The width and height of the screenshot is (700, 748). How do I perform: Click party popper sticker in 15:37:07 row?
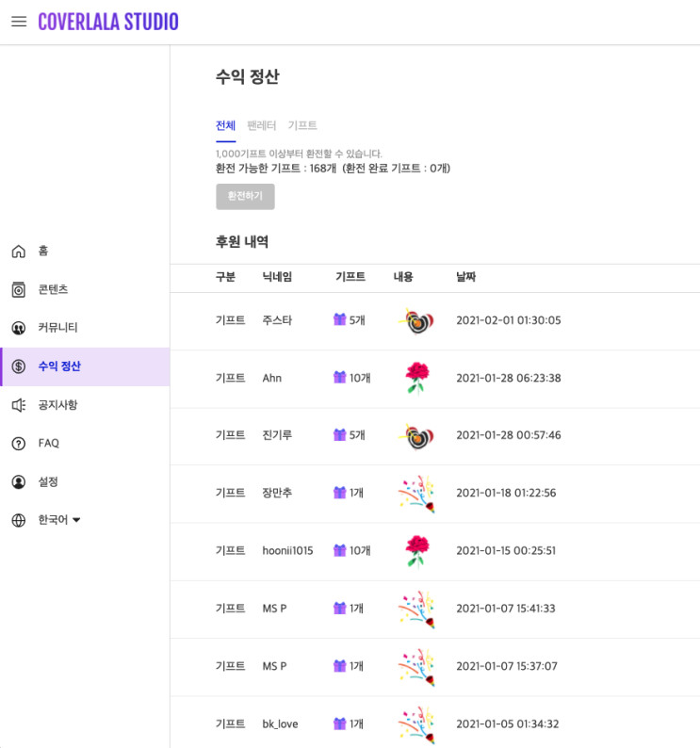click(x=416, y=667)
